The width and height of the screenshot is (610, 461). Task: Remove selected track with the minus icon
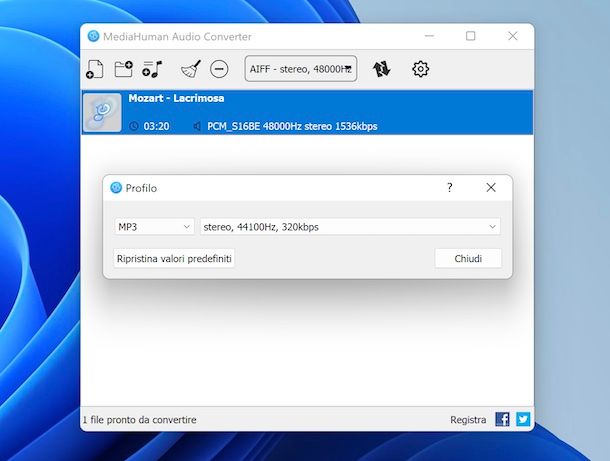point(219,69)
